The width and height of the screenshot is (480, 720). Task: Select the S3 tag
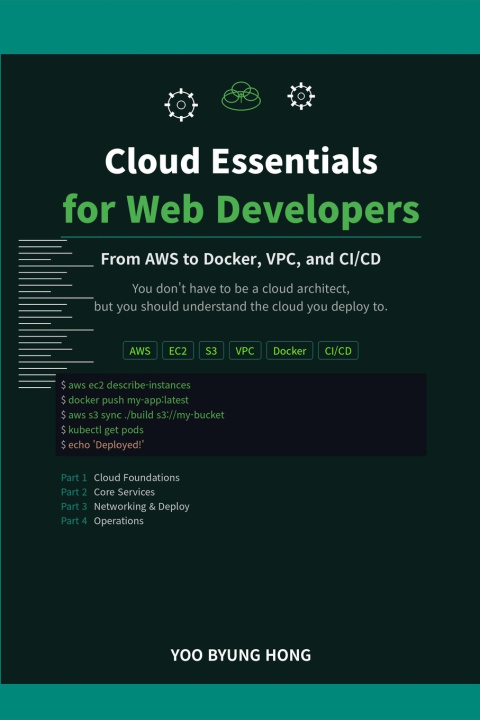tap(211, 351)
